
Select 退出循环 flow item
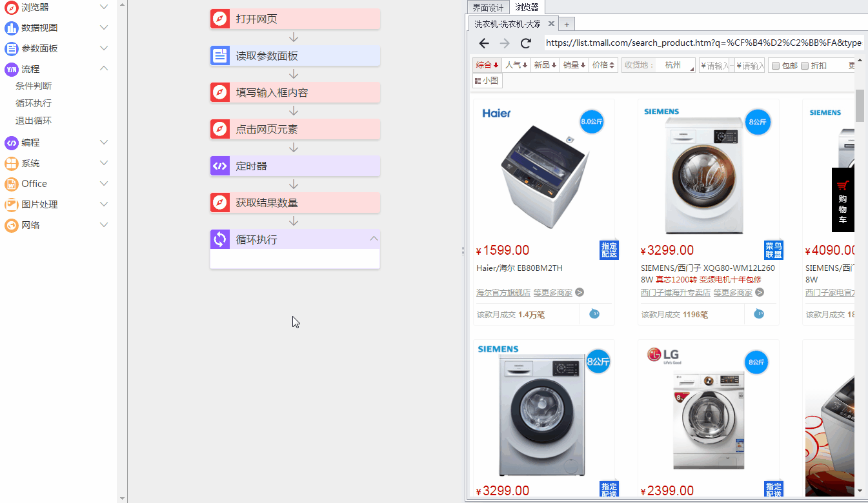tap(34, 121)
